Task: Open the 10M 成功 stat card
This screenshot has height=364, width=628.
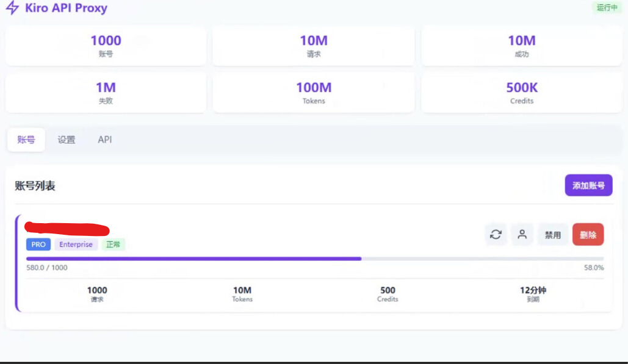Action: (x=521, y=46)
